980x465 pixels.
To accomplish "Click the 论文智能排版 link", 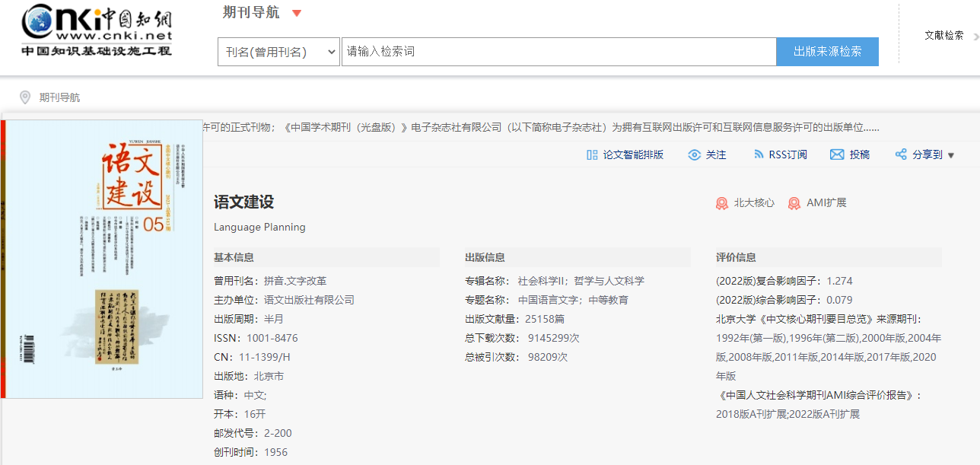I will click(633, 154).
